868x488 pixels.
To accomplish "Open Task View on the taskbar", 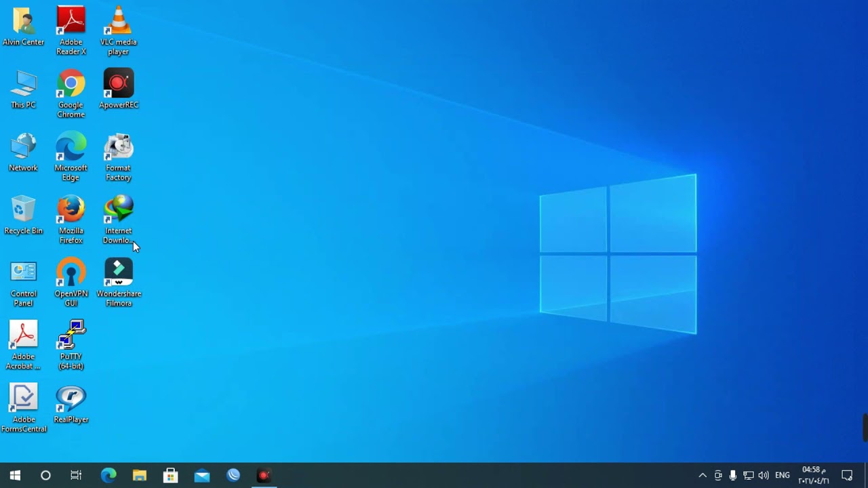I will (76, 475).
